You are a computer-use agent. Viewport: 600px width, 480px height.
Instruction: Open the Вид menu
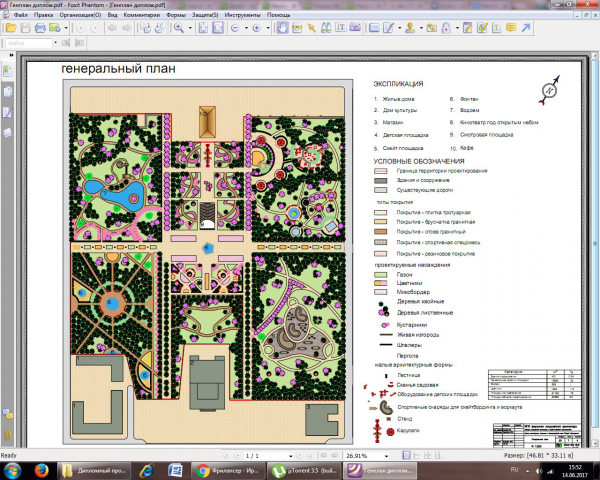pyautogui.click(x=112, y=15)
